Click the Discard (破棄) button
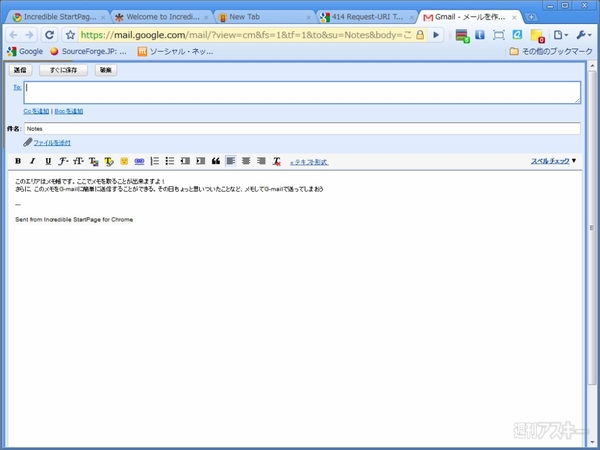 pos(106,70)
